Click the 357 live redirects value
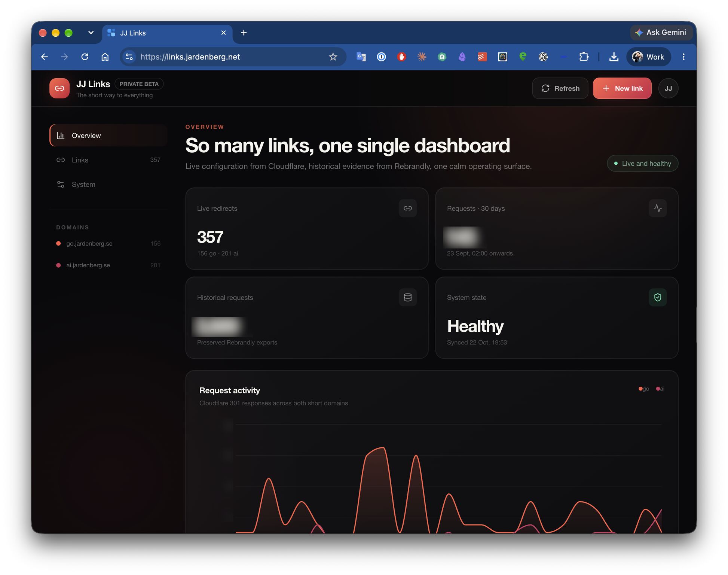Screen dimensions: 728x575 [210, 237]
